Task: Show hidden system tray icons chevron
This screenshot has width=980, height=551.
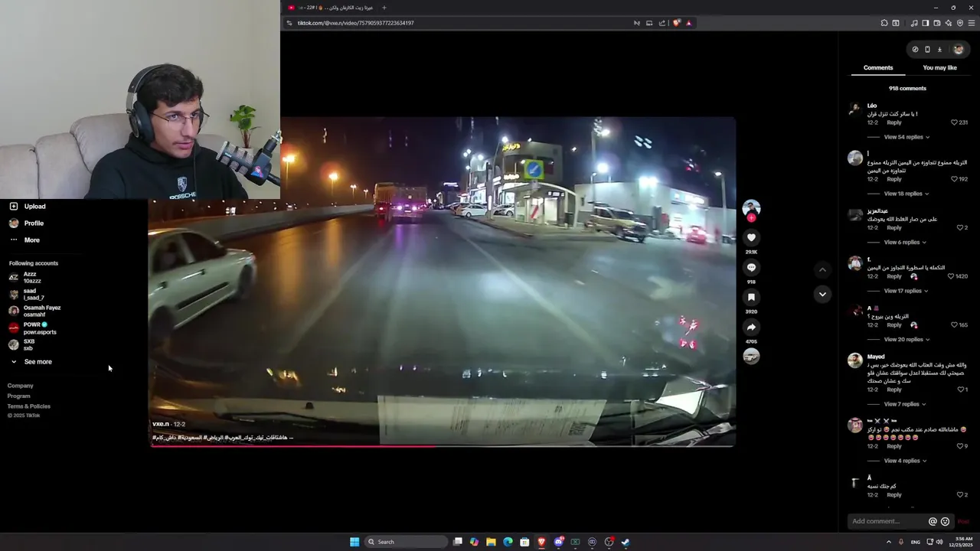Action: pos(889,542)
